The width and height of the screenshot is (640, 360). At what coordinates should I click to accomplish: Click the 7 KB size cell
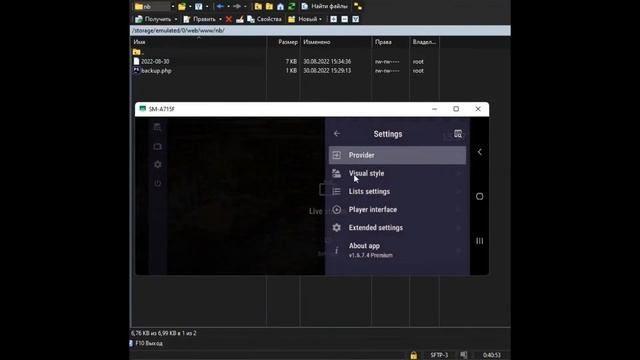point(291,61)
